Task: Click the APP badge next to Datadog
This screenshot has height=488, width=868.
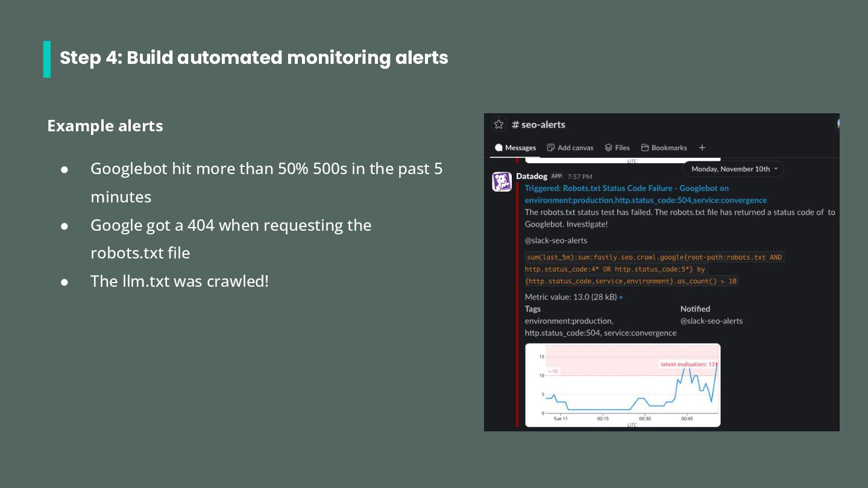Action: click(556, 177)
